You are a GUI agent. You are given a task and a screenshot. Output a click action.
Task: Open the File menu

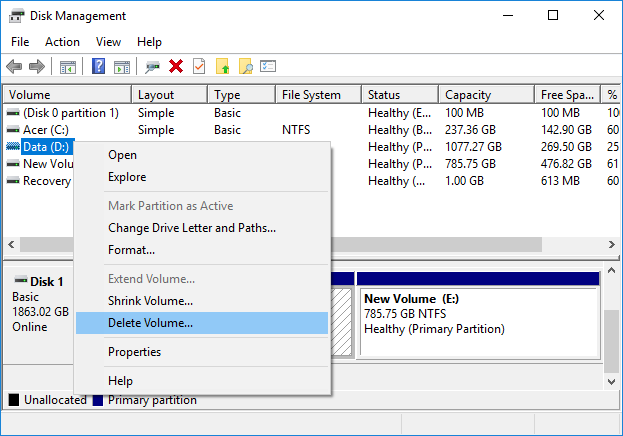pos(20,42)
